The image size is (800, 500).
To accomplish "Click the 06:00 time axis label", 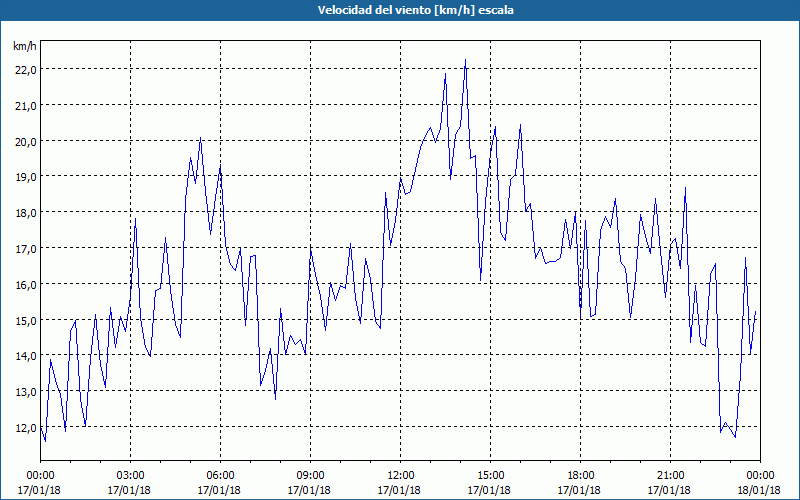I will 220,476.
